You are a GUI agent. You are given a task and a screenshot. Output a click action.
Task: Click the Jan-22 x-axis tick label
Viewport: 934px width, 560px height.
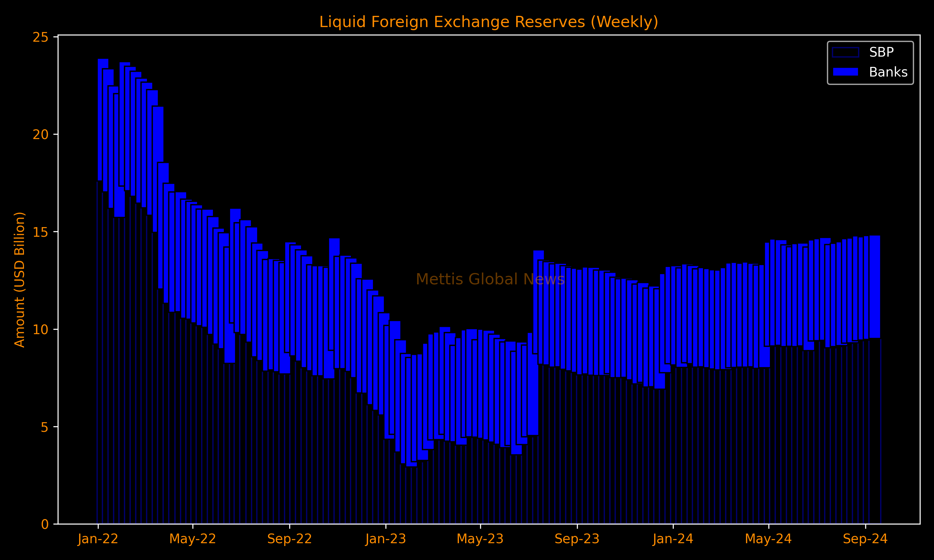(98, 539)
